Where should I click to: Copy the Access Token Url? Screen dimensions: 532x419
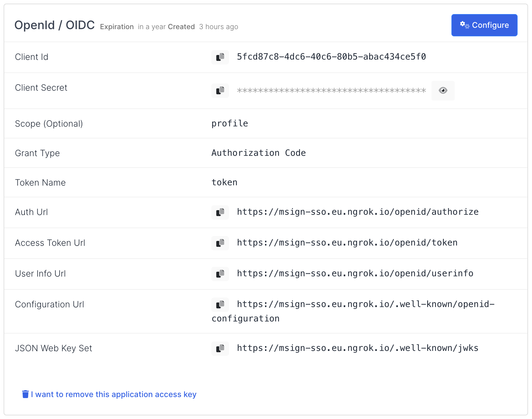pos(220,243)
